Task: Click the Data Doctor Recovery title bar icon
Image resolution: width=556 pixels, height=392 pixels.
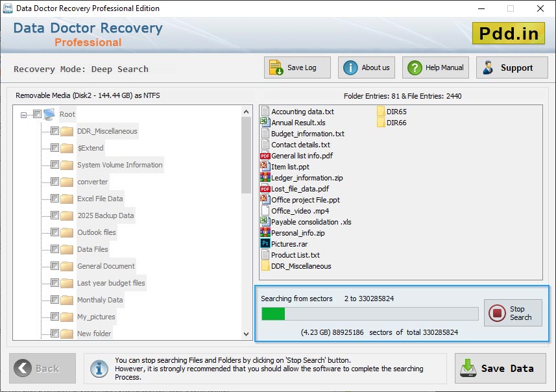Action: (8, 8)
